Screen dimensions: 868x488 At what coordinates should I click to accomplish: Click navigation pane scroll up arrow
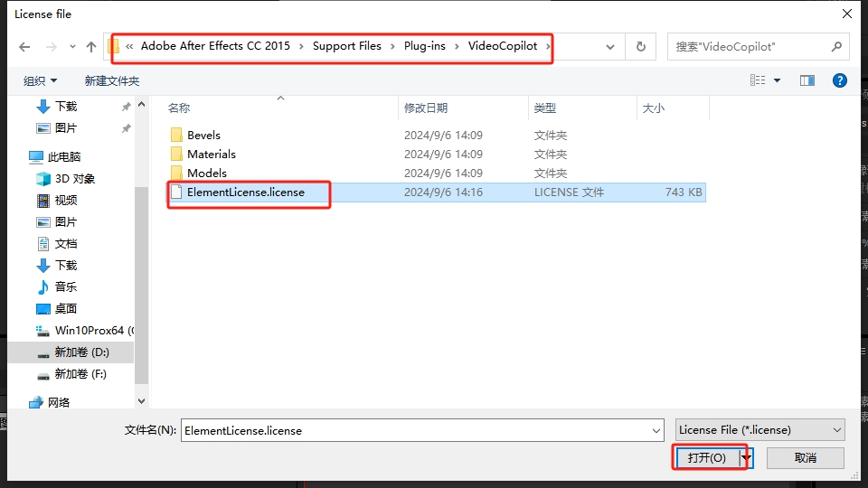tap(141, 105)
